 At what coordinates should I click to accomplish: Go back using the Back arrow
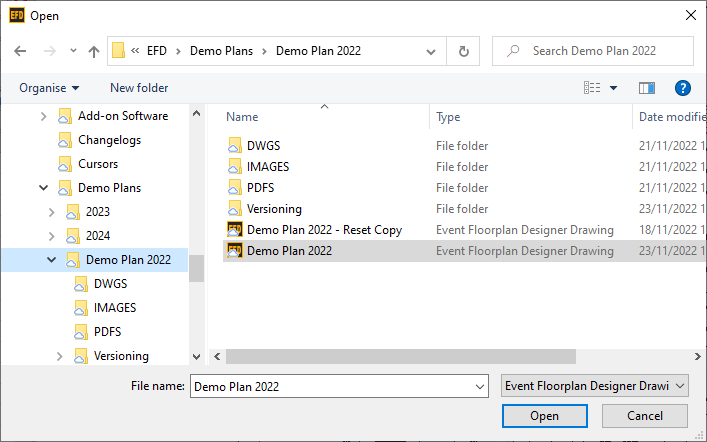[20, 51]
